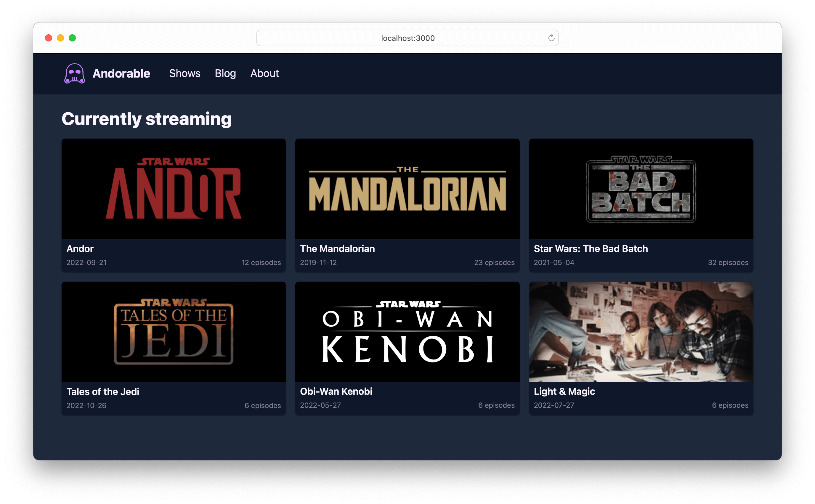Click the 2022-09-21 release date
This screenshot has height=504, width=815.
86,263
